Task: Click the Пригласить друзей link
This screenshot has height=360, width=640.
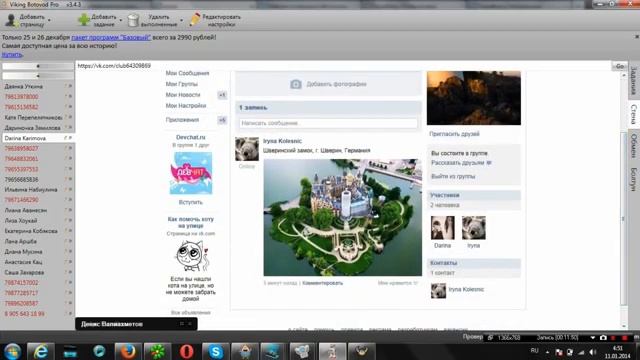Action: pyautogui.click(x=454, y=134)
